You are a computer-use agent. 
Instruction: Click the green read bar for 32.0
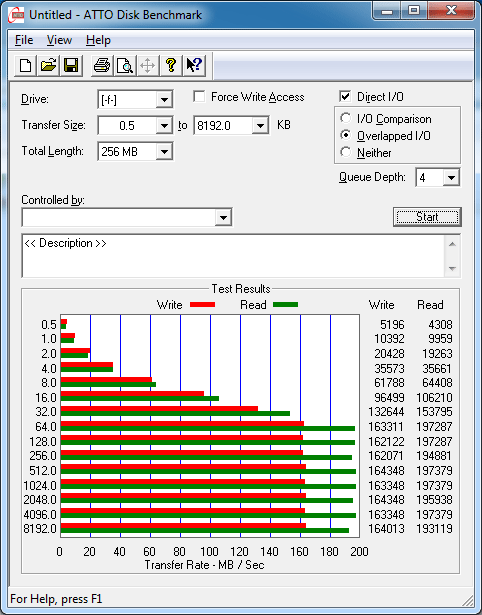point(175,413)
